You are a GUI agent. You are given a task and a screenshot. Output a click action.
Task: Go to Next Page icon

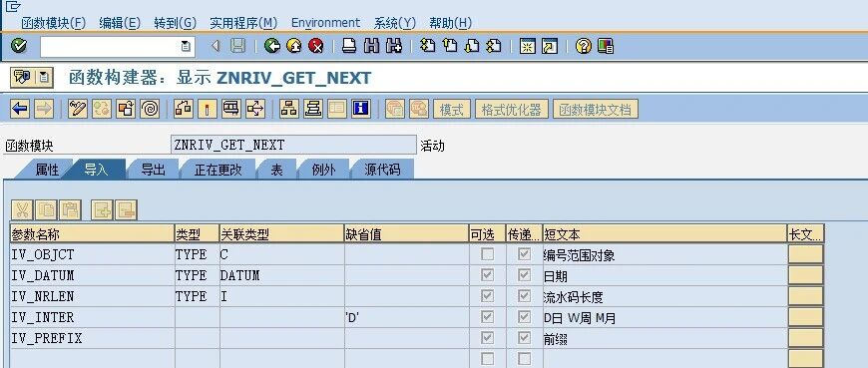pyautogui.click(x=472, y=46)
